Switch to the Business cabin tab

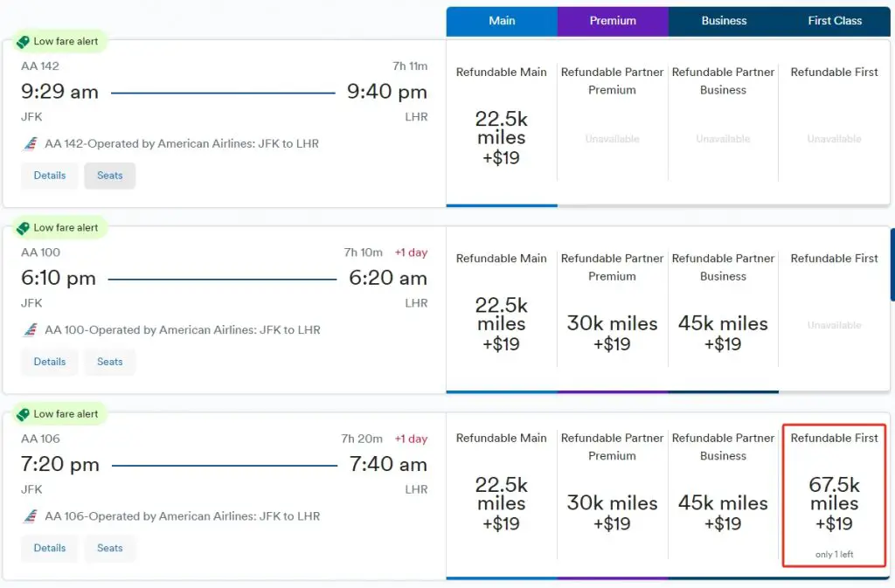pos(724,21)
